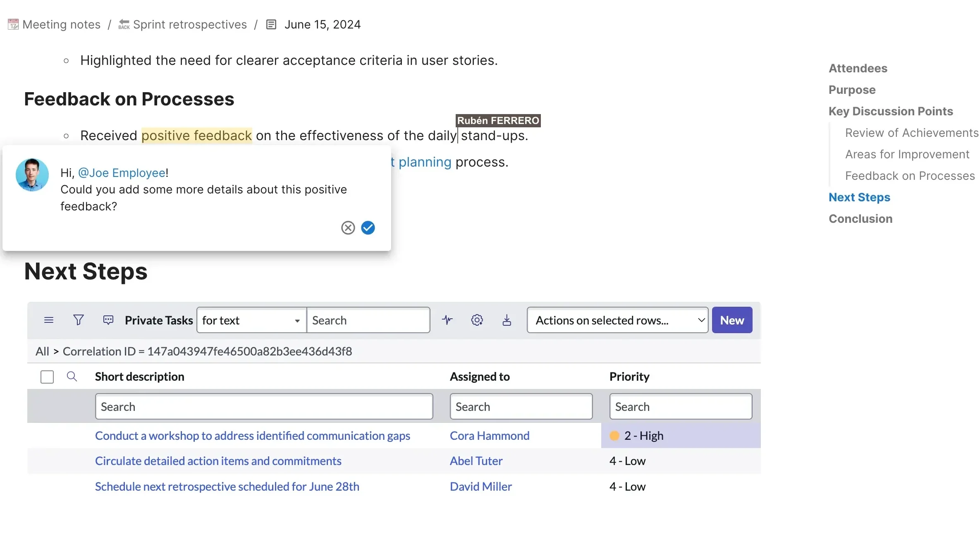Open Cora Hammond assignee link
The height and width of the screenshot is (551, 980).
pyautogui.click(x=489, y=436)
